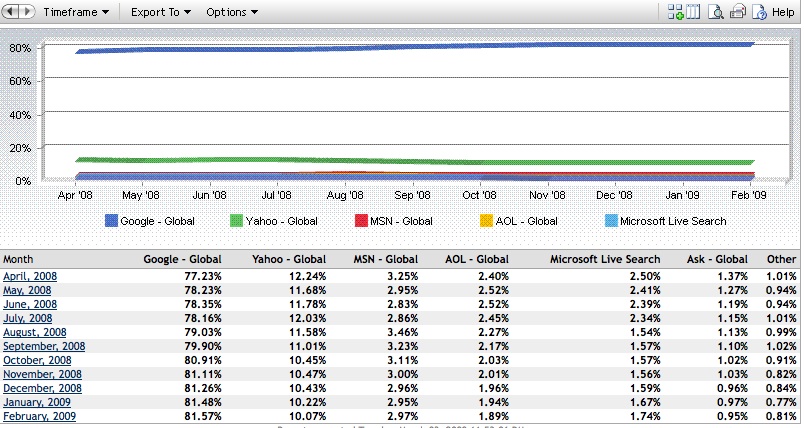Go forward with the right arrow button
The image size is (804, 428).
[x=27, y=11]
